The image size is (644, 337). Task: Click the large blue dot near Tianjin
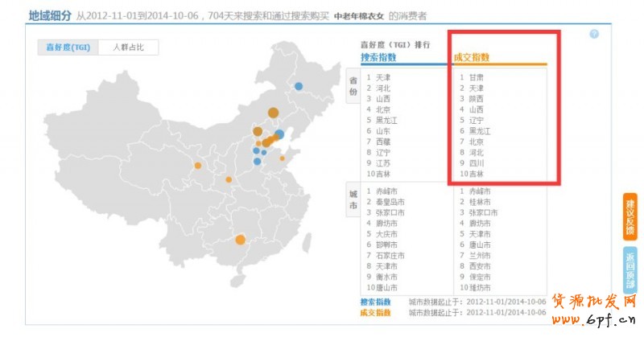coord(279,134)
